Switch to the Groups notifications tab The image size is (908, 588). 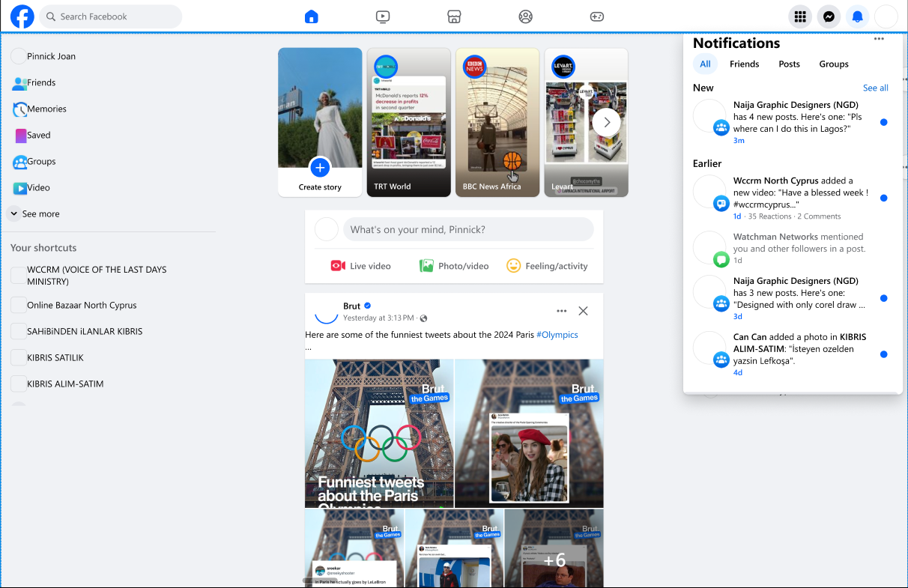833,64
